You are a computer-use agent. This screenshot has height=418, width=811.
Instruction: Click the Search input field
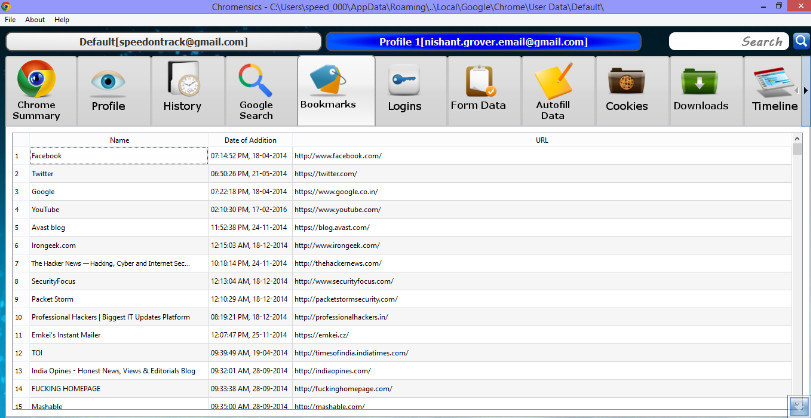point(729,41)
